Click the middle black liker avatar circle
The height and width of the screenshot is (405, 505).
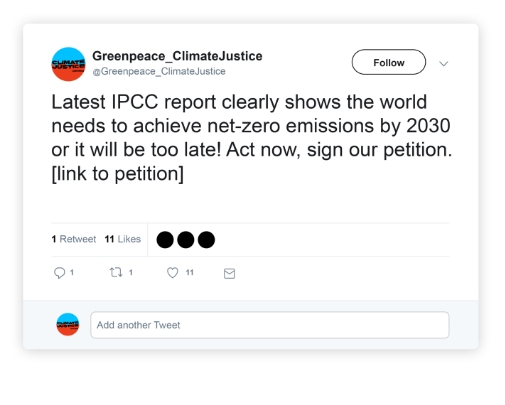186,240
